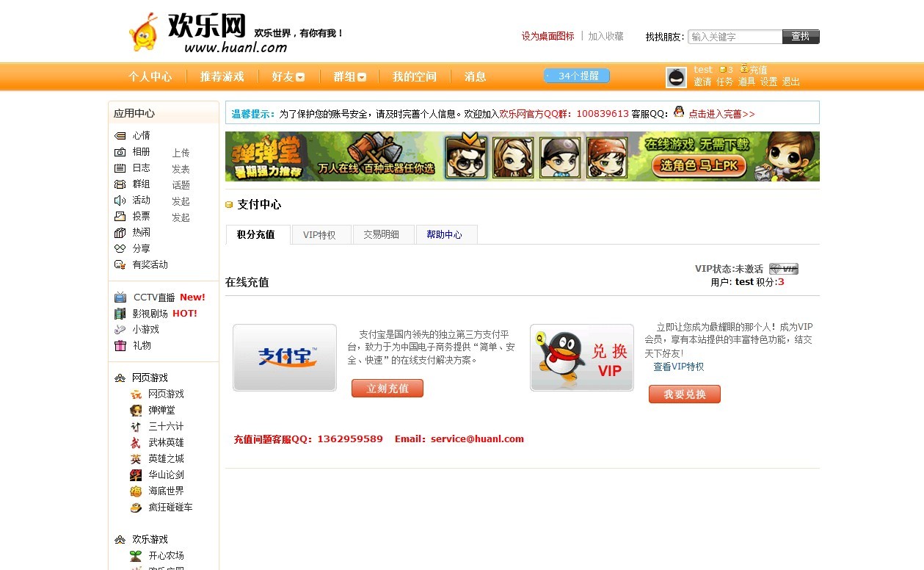Screen dimensions: 924x570
Task: Click the 查找 search button
Action: click(801, 37)
